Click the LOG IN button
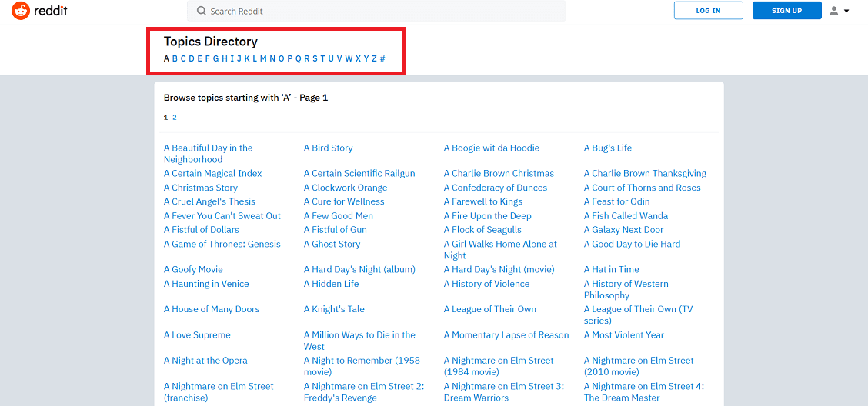 pos(708,11)
